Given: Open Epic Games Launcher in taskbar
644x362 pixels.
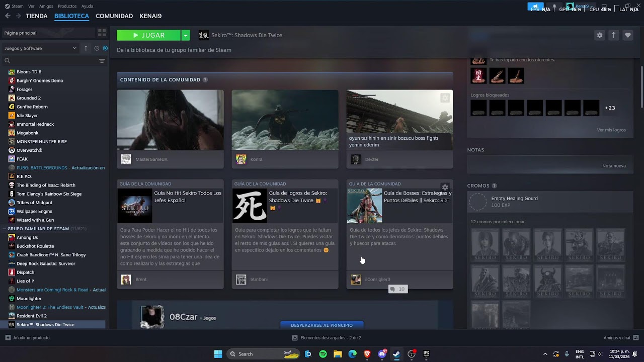Looking at the screenshot, I should 426,354.
